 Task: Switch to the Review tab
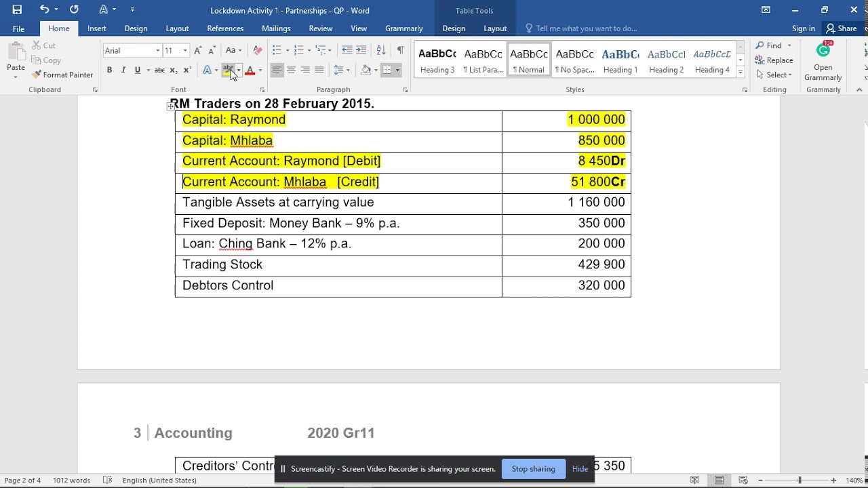pos(321,28)
